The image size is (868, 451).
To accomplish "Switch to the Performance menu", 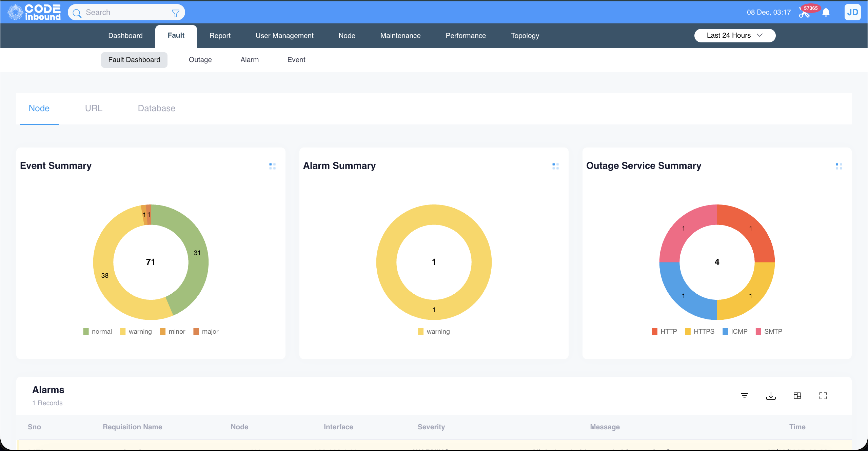I will coord(466,36).
